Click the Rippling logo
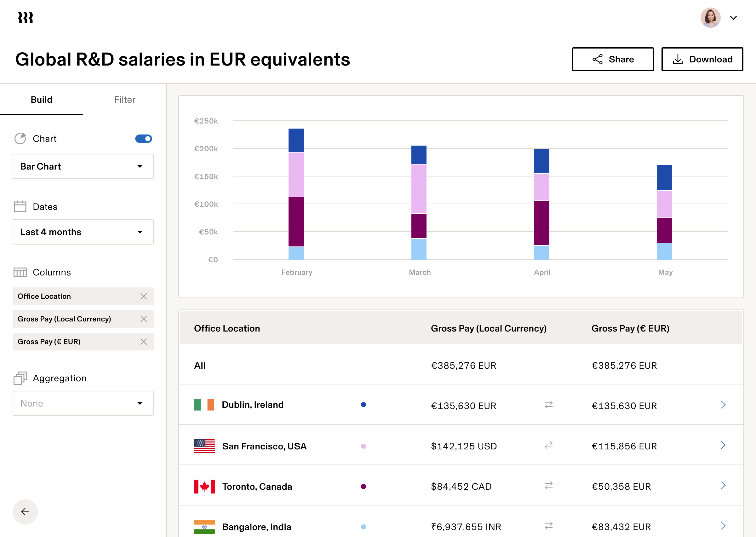Screen dimensions: 756x537 pyautogui.click(x=25, y=18)
